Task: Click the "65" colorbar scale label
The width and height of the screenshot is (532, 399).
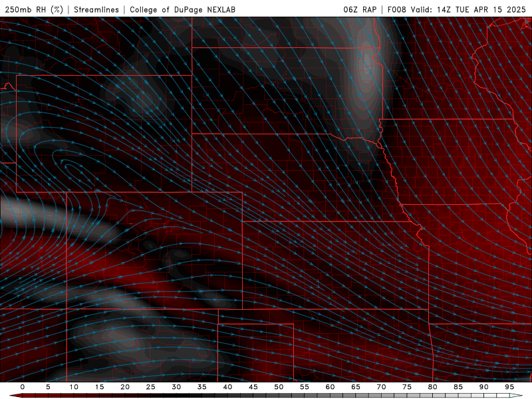Action: point(356,387)
